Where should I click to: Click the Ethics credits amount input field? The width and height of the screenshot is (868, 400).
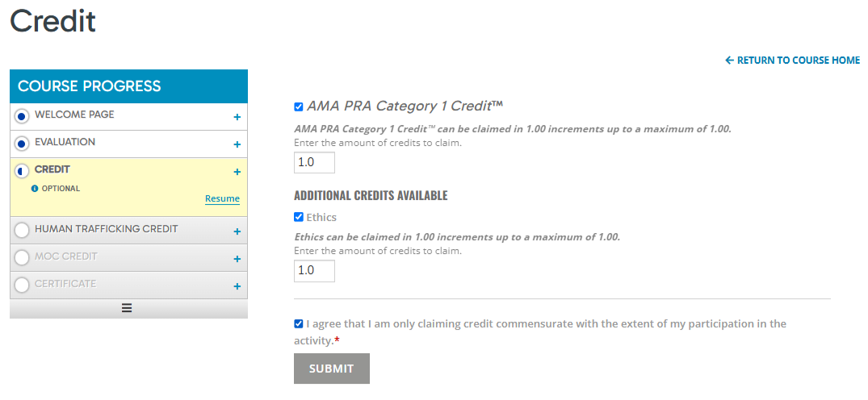[x=314, y=271]
